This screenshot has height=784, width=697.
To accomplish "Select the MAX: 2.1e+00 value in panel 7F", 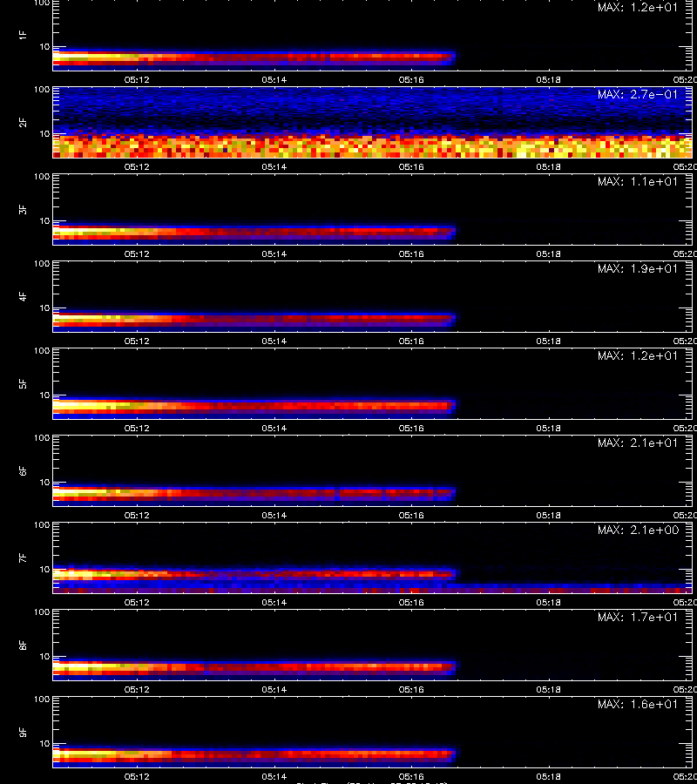I will (x=638, y=530).
